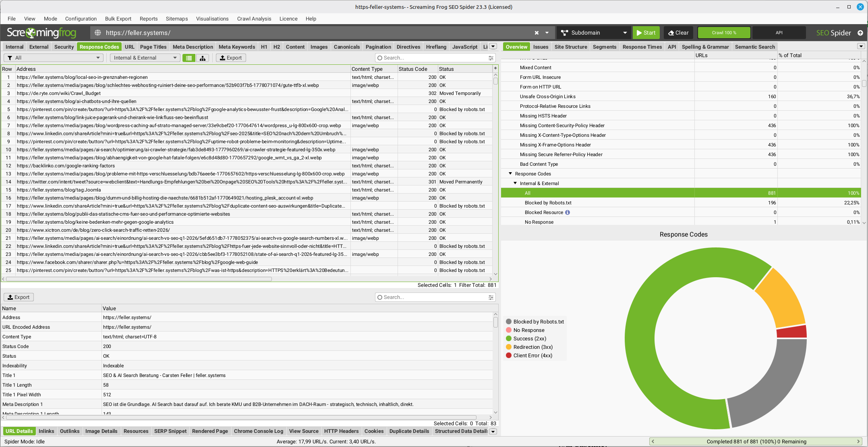Switch to the Canonicals tab
Image resolution: width=868 pixels, height=447 pixels.
point(347,47)
